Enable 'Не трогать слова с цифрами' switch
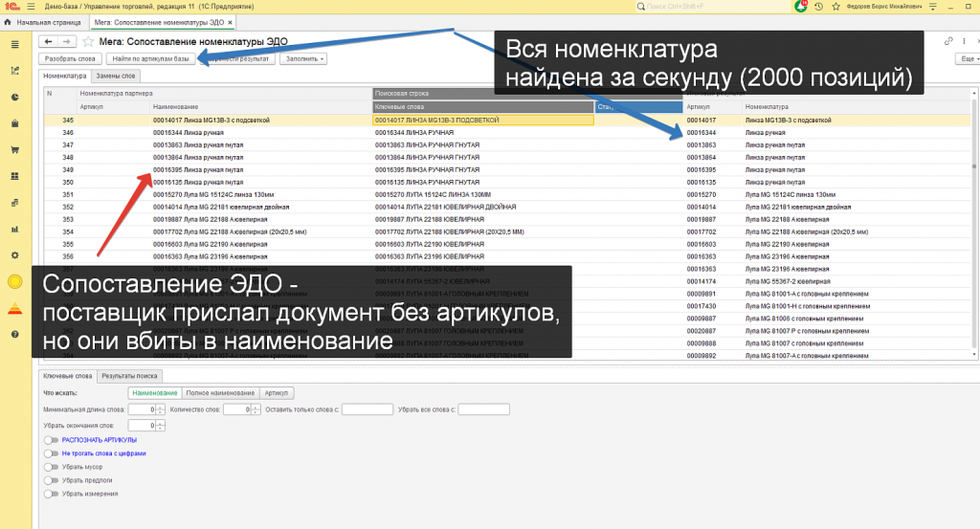The height and width of the screenshot is (529, 980). (x=51, y=453)
